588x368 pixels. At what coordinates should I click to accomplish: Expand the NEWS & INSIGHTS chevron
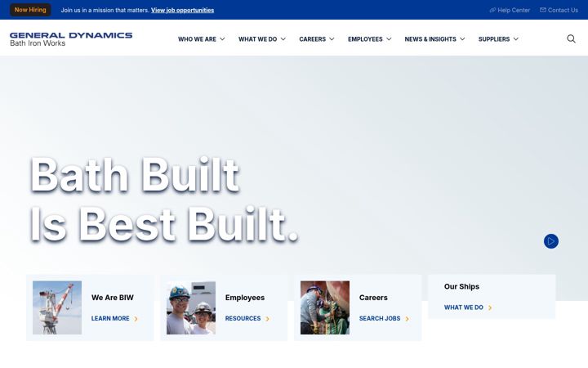(462, 39)
